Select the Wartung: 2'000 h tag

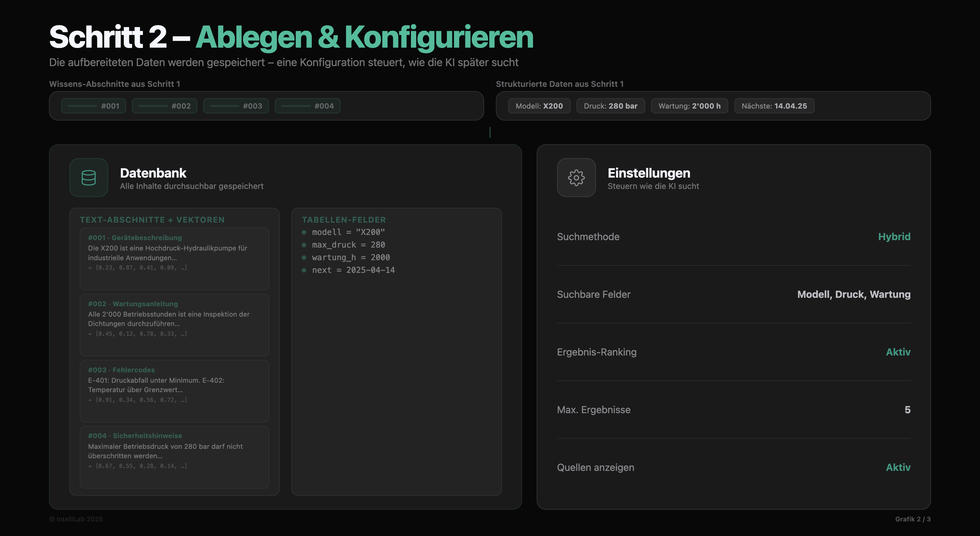click(689, 106)
